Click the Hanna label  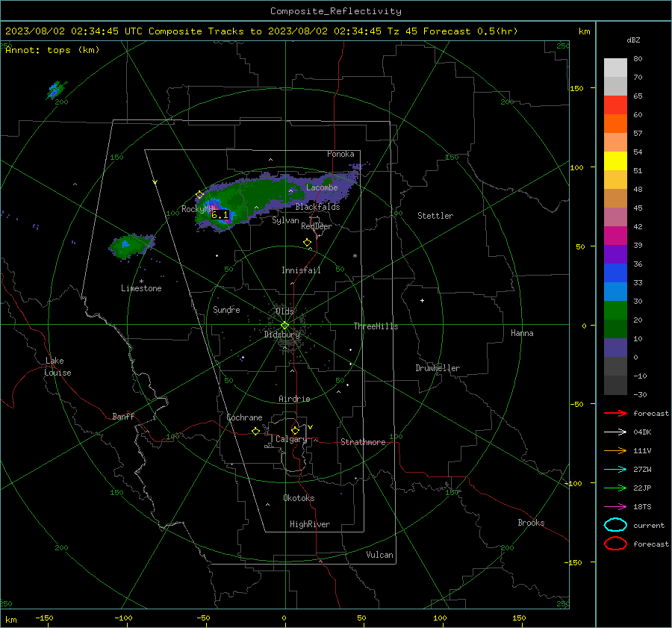click(x=522, y=333)
